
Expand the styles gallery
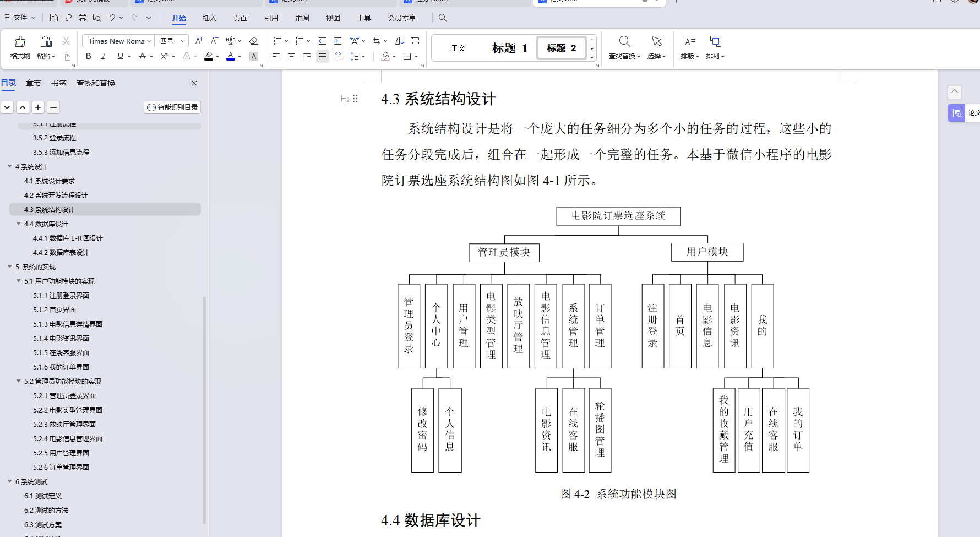click(x=592, y=57)
